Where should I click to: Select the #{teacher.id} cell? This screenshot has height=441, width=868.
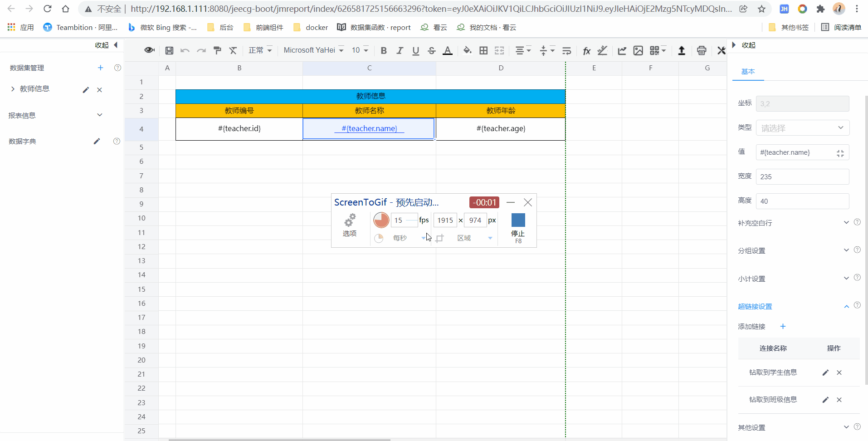[239, 129]
